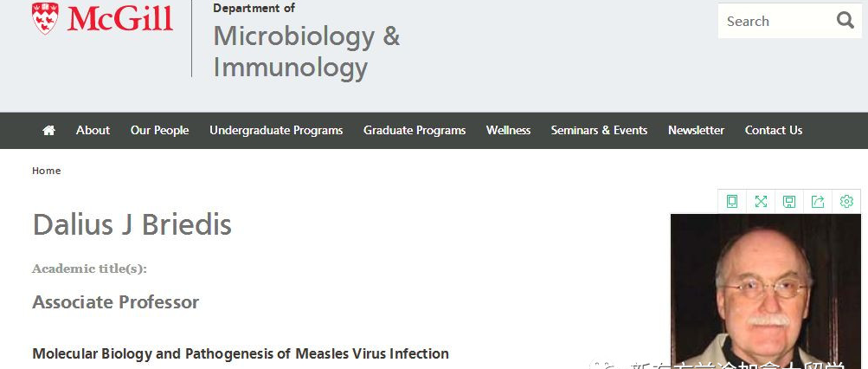The image size is (868, 369).
Task: Open the About menu
Action: 93,130
